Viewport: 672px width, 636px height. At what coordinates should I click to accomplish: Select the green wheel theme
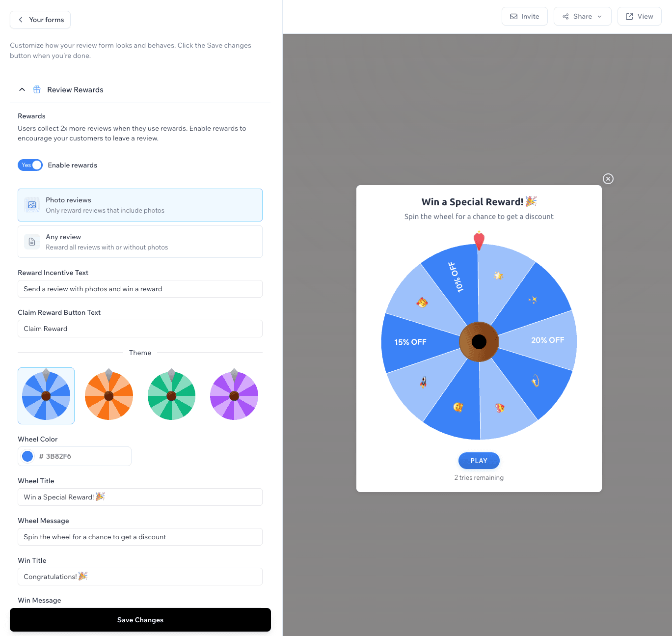pyautogui.click(x=171, y=395)
